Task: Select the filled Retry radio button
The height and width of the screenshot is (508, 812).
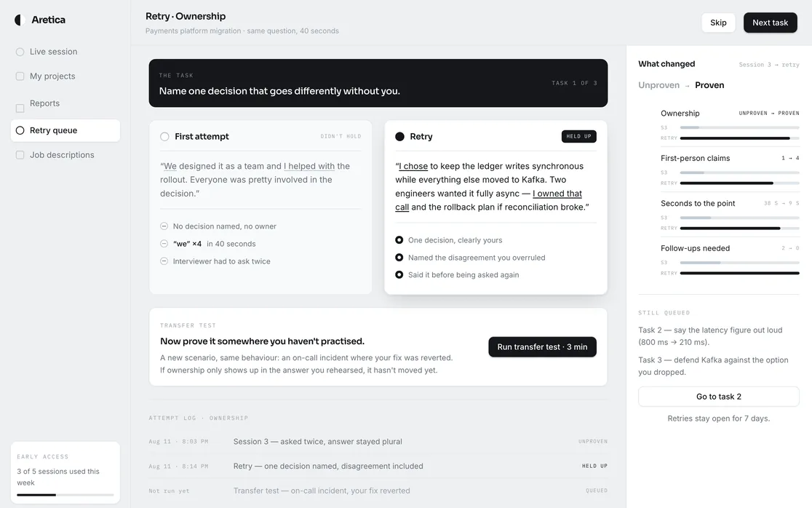Action: click(x=399, y=137)
